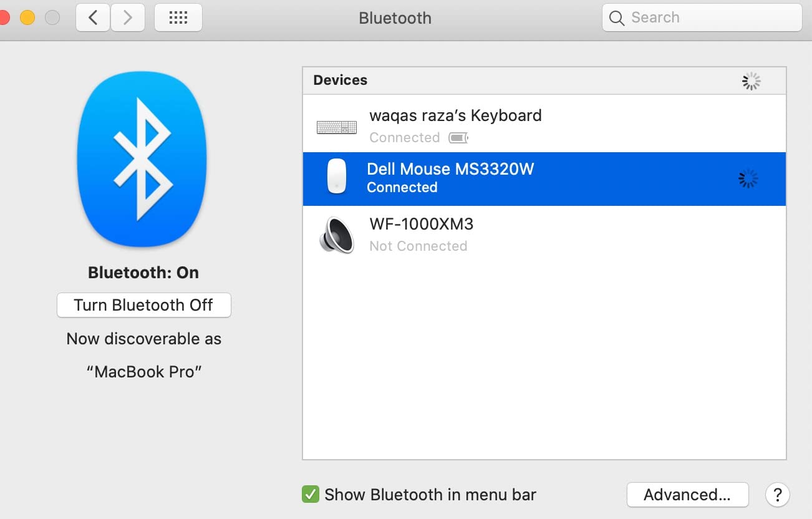Click the Dell mouse device icon
The image size is (812, 519).
click(337, 176)
